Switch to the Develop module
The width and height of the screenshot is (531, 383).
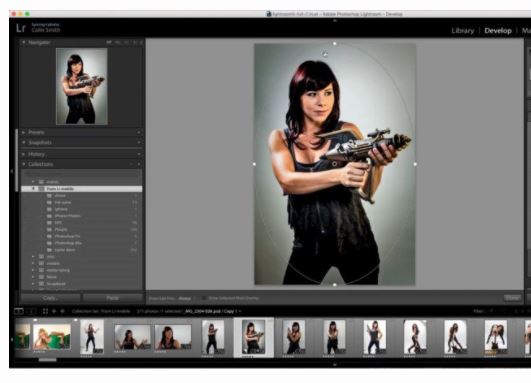498,30
